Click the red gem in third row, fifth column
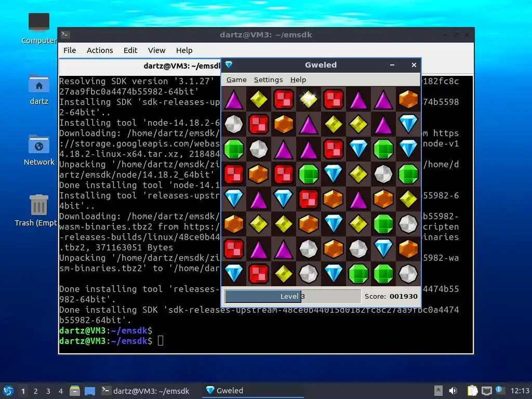The image size is (532, 399). tap(334, 149)
